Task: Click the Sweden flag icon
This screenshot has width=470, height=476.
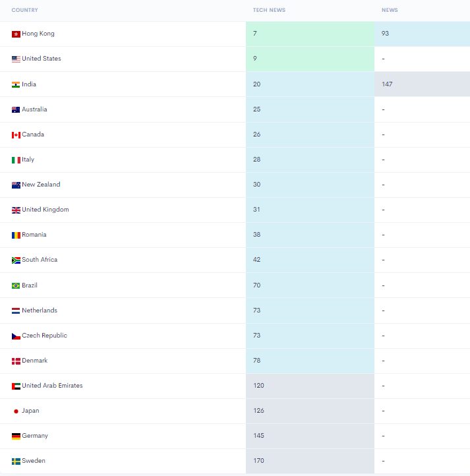Action: [16, 461]
